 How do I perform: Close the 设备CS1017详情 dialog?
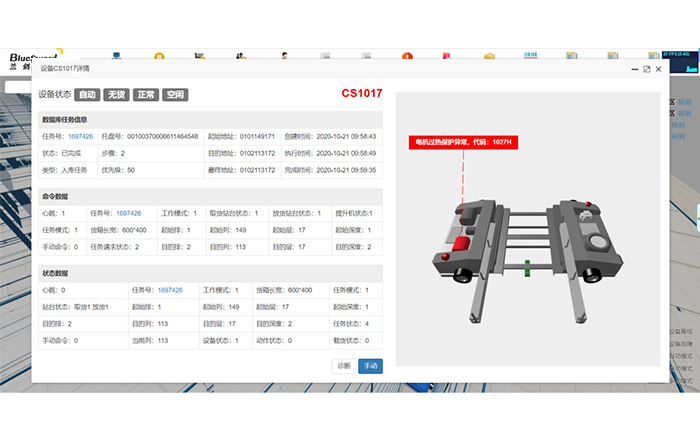click(658, 69)
